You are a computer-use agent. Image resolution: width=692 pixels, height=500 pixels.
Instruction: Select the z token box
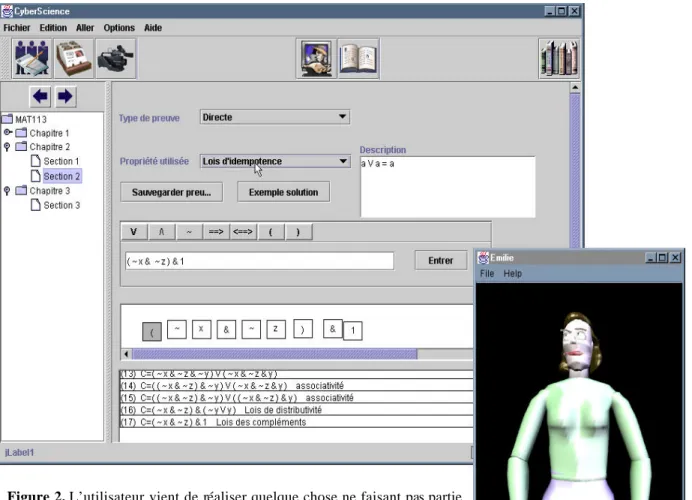click(x=276, y=329)
